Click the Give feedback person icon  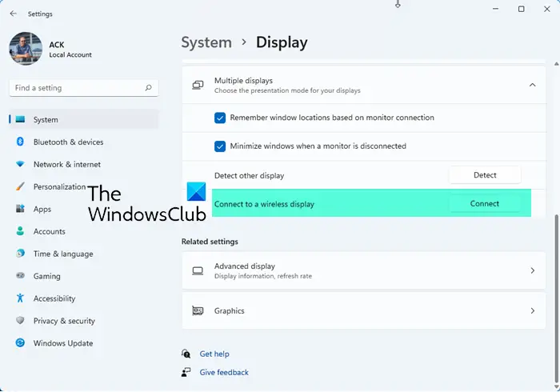[x=186, y=372]
